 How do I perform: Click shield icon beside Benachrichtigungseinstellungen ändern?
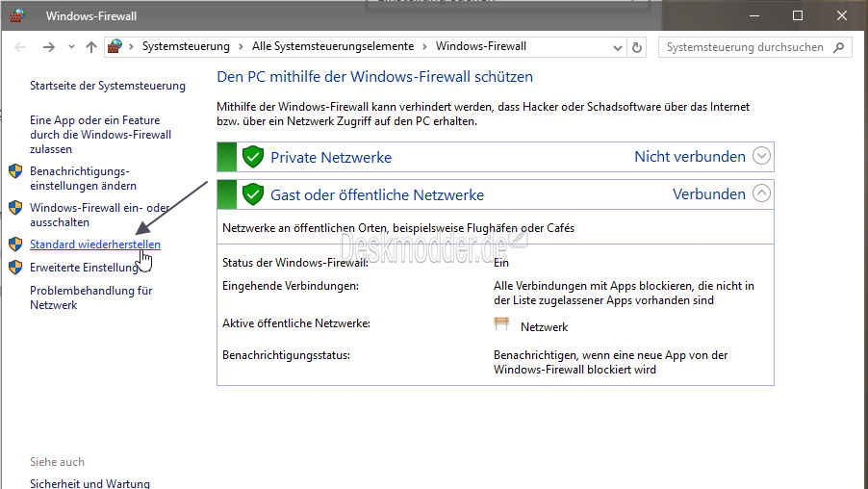(15, 171)
